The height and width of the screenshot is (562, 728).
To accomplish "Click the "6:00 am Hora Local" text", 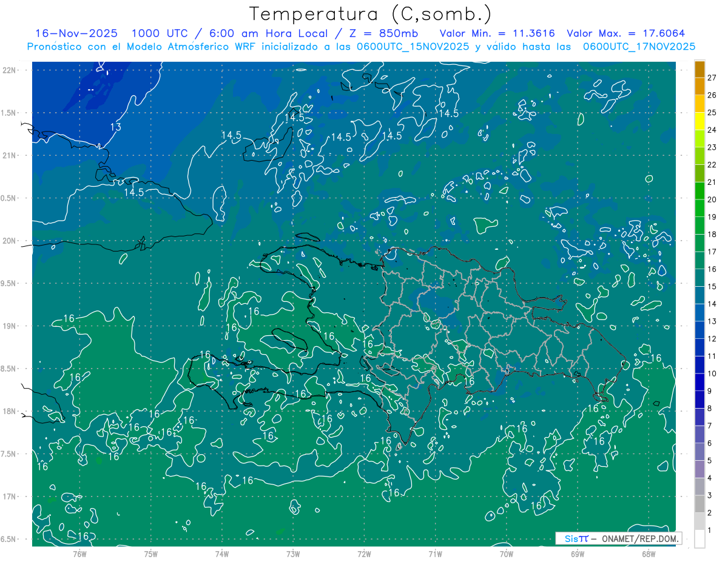I will click(x=268, y=33).
